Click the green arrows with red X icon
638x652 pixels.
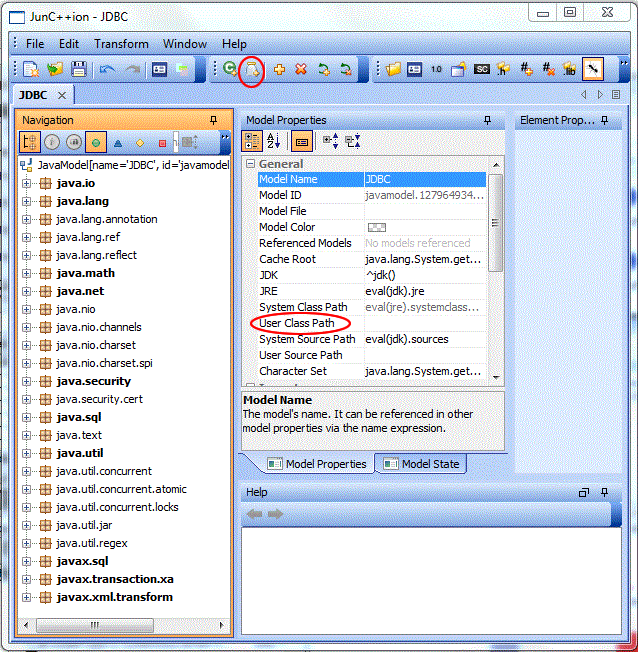pyautogui.click(x=346, y=69)
